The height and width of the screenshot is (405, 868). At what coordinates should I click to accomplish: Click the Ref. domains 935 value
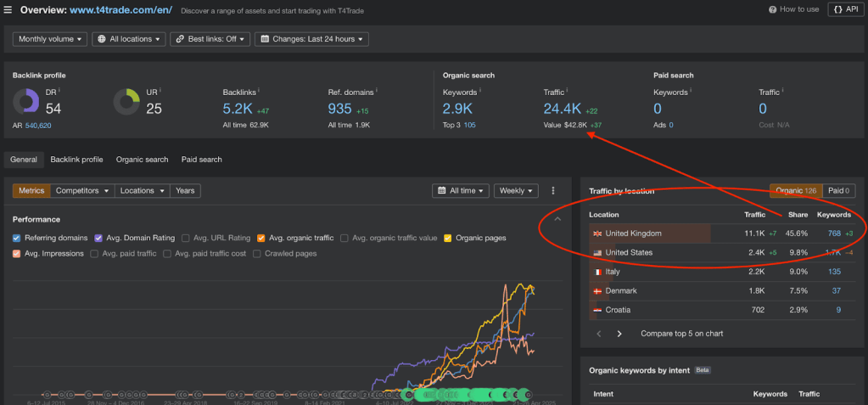tap(340, 109)
